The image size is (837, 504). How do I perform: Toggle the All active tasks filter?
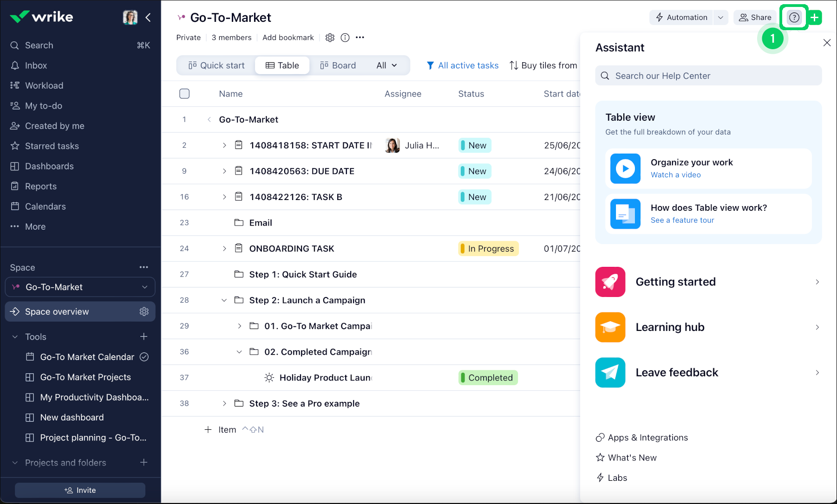tap(463, 65)
